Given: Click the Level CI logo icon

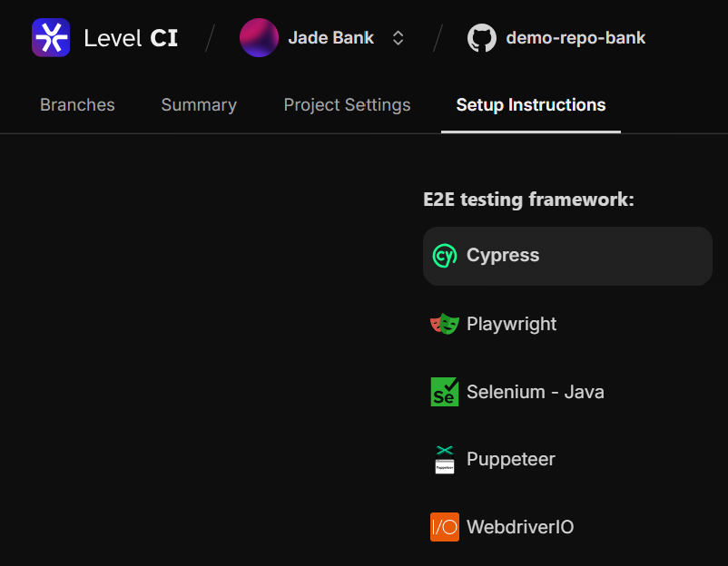Looking at the screenshot, I should click(51, 38).
